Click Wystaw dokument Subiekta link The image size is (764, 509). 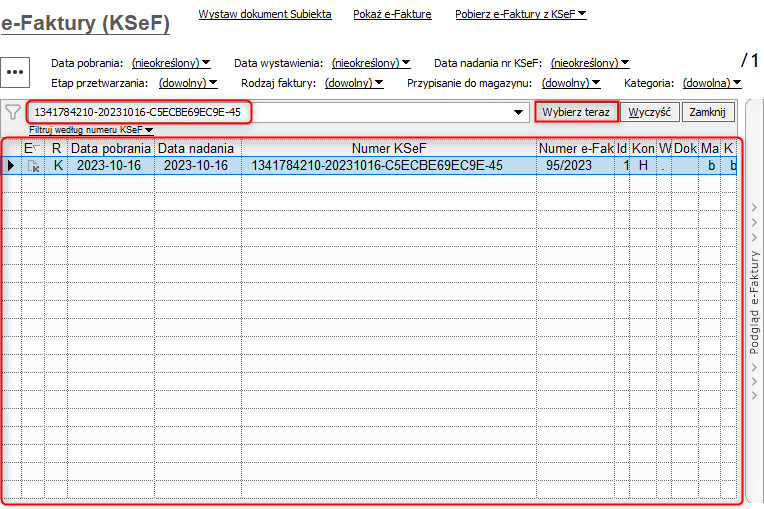pos(265,14)
